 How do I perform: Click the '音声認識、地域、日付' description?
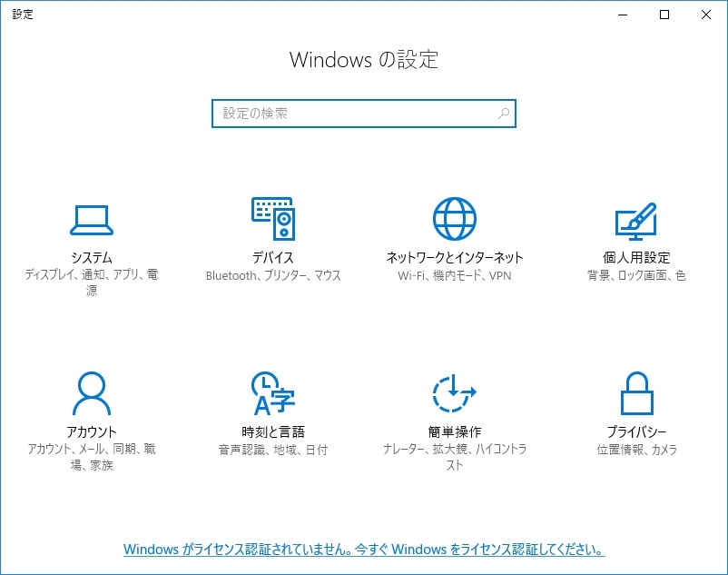click(273, 450)
